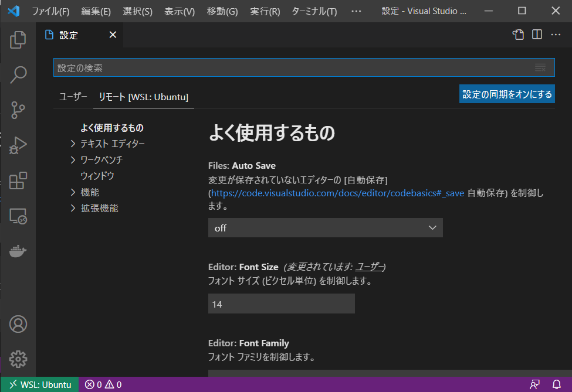Open the Accounts icon in activity bar
This screenshot has height=392, width=572.
click(18, 324)
